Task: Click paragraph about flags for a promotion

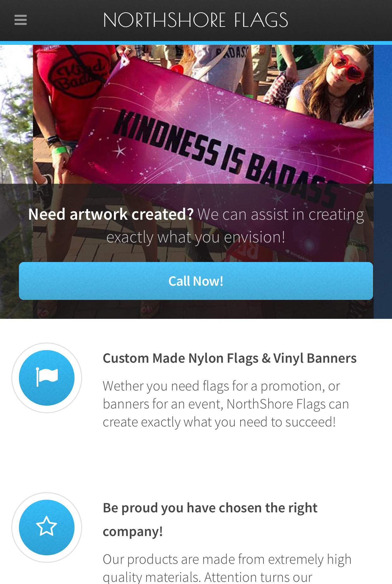Action: (x=226, y=404)
